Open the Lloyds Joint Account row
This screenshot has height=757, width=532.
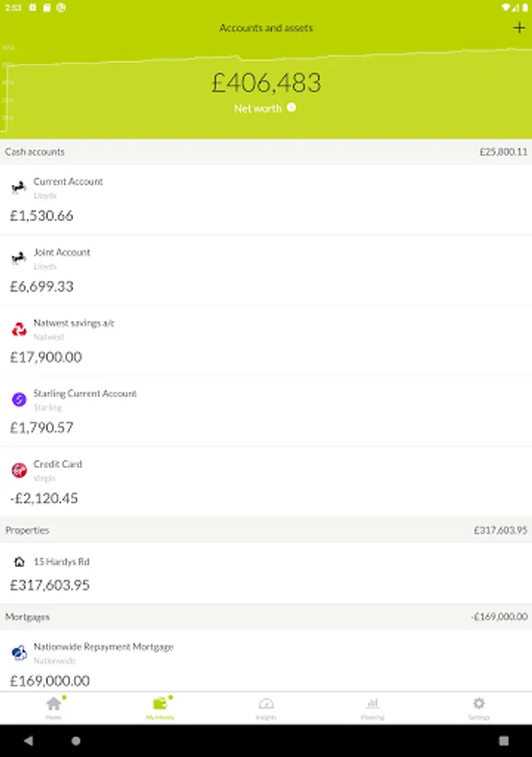point(266,270)
